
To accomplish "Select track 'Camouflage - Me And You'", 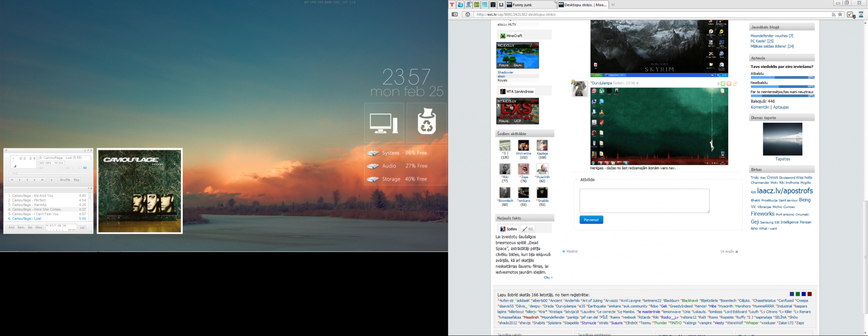I will pyautogui.click(x=47, y=196).
